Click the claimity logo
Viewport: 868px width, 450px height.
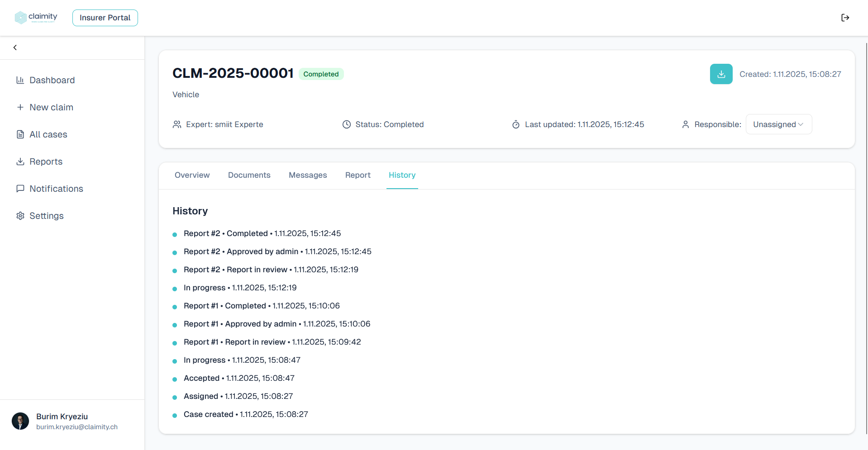[x=36, y=17]
